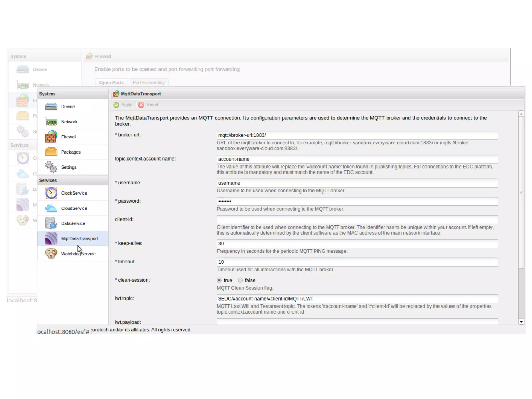Screen dimensions: 532x399
Task: Select the DataService database icon
Action: tap(51, 223)
